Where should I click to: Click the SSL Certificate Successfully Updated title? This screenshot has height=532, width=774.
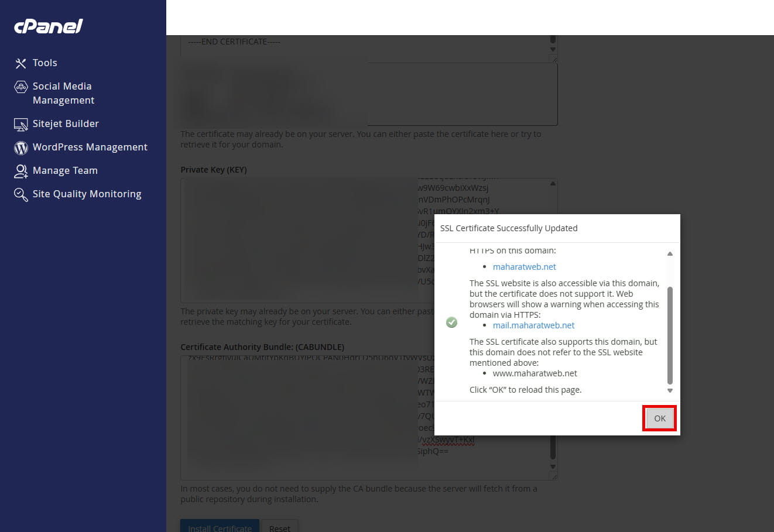pos(509,228)
